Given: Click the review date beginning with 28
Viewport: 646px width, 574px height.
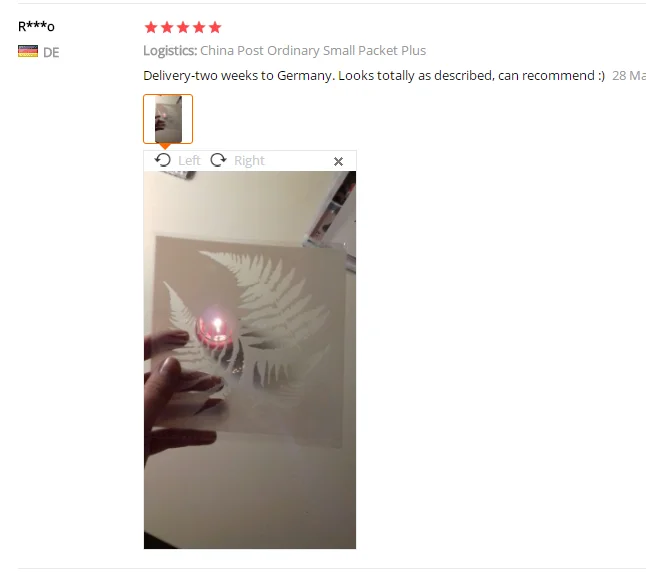Looking at the screenshot, I should pyautogui.click(x=629, y=75).
